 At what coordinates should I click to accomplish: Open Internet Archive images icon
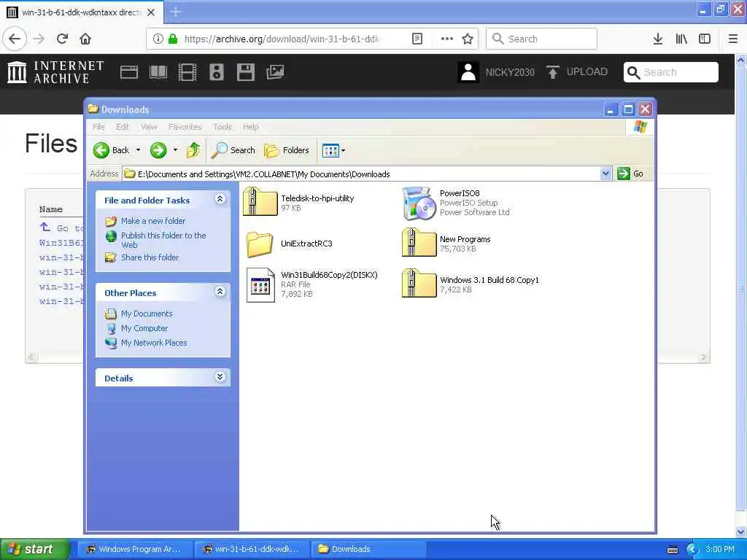click(x=275, y=72)
